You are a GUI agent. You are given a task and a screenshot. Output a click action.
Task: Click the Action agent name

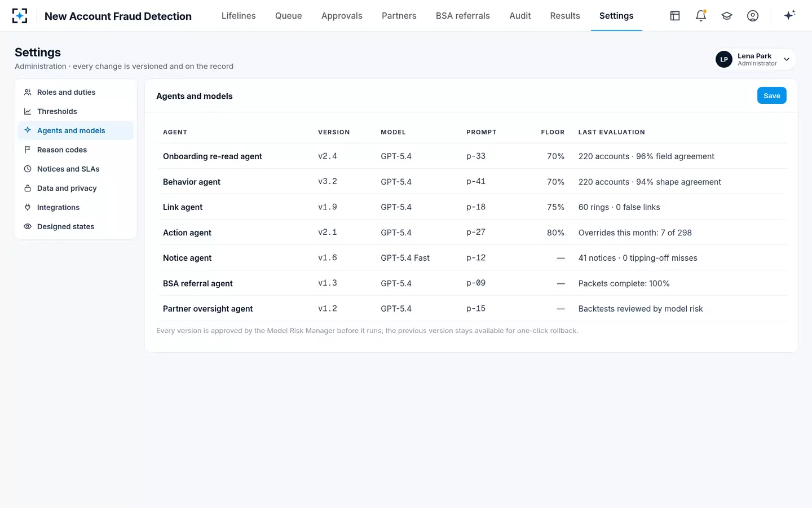coord(187,233)
